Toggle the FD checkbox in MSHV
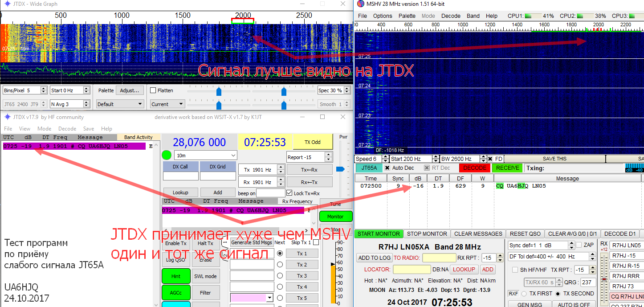Image resolution: width=644 pixels, height=307 pixels. point(490,159)
